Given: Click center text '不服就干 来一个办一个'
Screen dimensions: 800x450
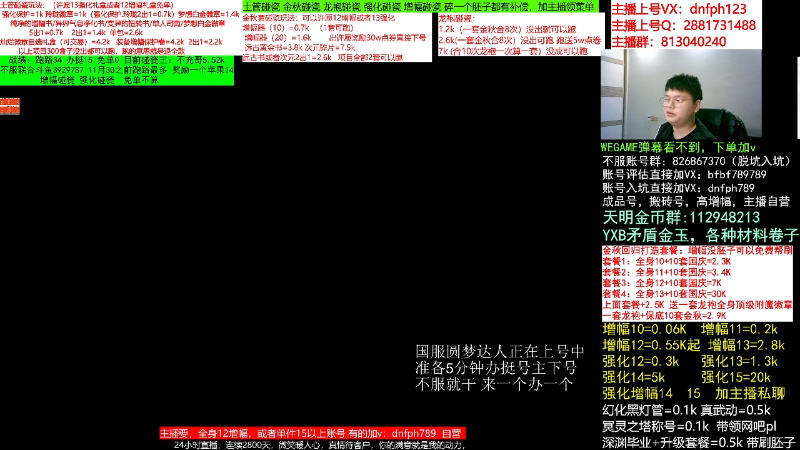Looking at the screenshot, I should (493, 384).
